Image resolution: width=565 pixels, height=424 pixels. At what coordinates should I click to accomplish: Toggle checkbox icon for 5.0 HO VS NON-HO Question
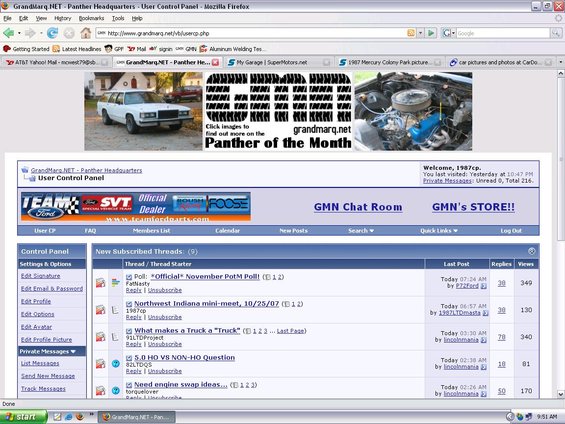[x=129, y=358]
